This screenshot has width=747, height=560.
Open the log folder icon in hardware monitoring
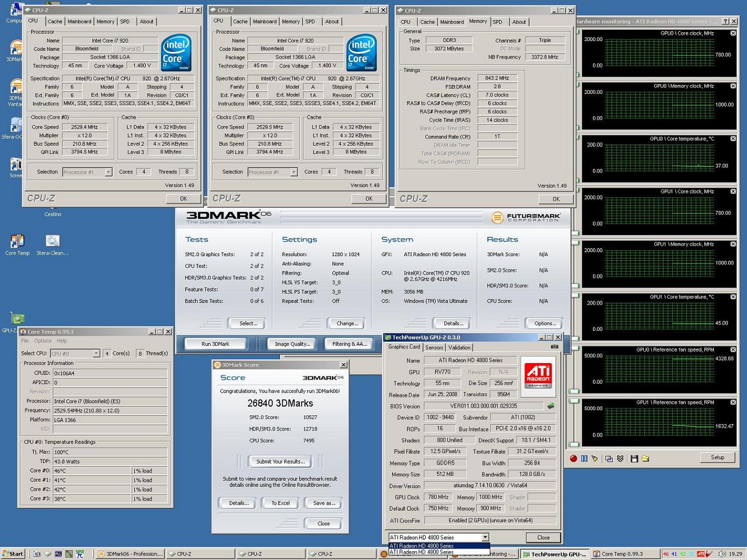pyautogui.click(x=645, y=458)
